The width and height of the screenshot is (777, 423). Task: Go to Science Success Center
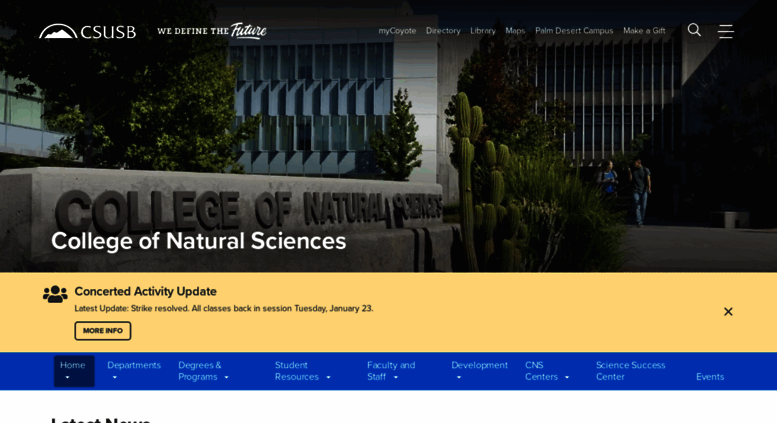click(x=630, y=371)
